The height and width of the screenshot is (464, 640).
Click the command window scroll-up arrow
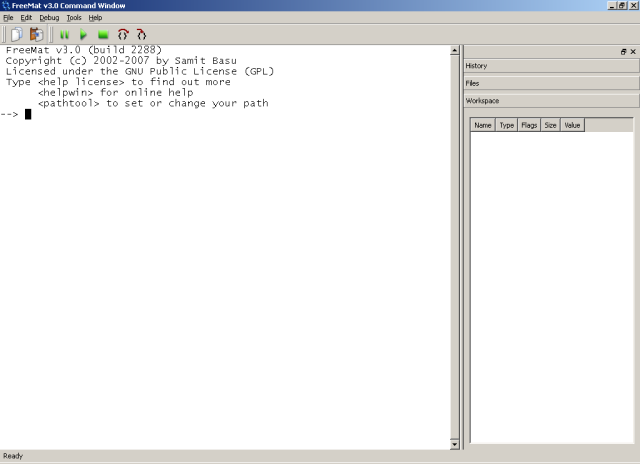(455, 51)
